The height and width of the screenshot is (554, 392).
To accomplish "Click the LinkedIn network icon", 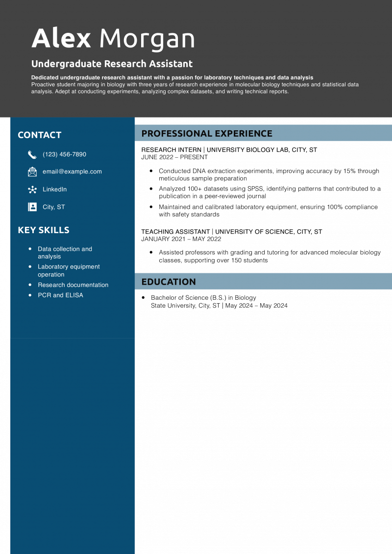I will pyautogui.click(x=32, y=190).
